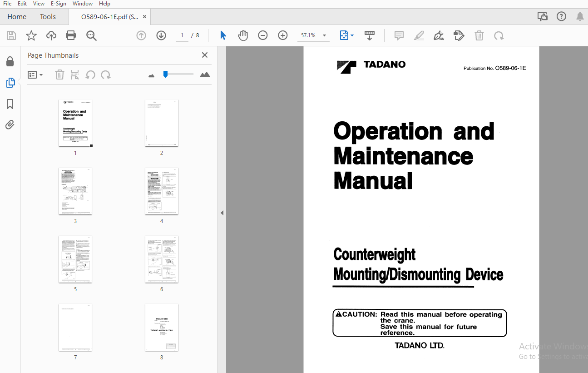Viewport: 588px width, 373px height.
Task: Click the fit page tool icon
Action: (x=344, y=35)
